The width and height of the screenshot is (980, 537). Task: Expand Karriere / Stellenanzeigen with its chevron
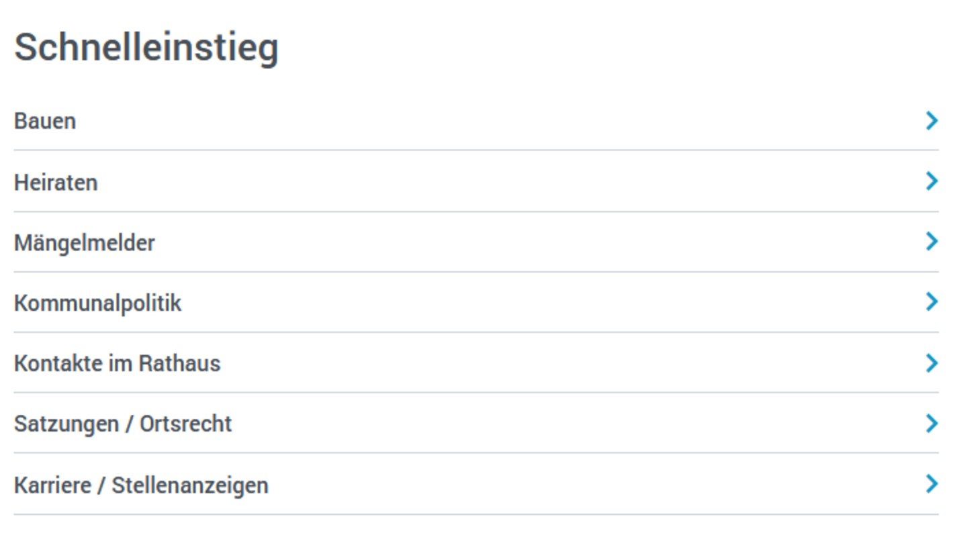pos(931,484)
